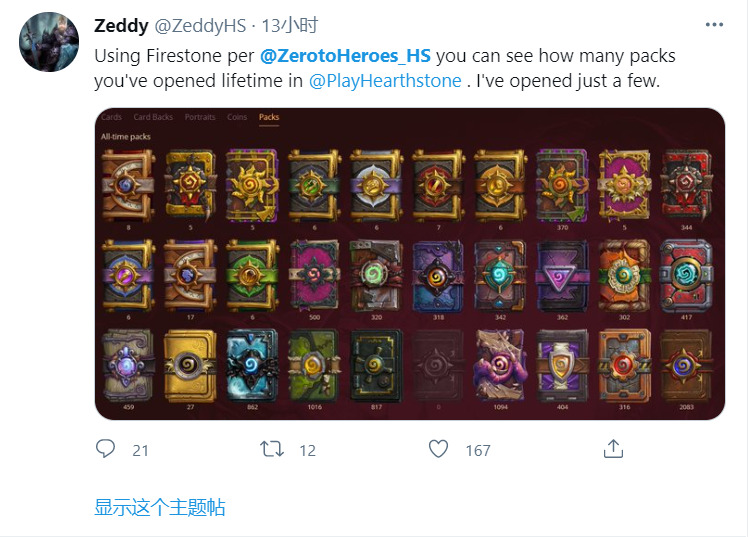The height and width of the screenshot is (537, 750).
Task: Select the Packs tab in image
Action: pos(269,117)
